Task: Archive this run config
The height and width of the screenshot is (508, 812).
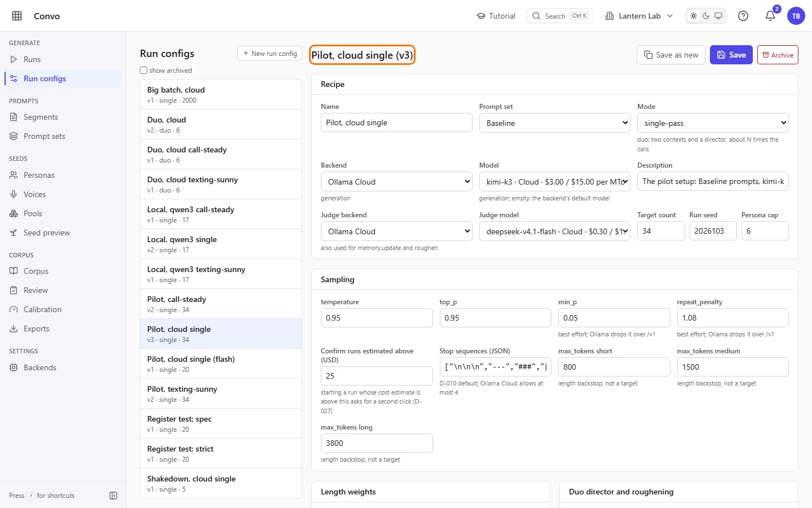Action: coord(778,55)
